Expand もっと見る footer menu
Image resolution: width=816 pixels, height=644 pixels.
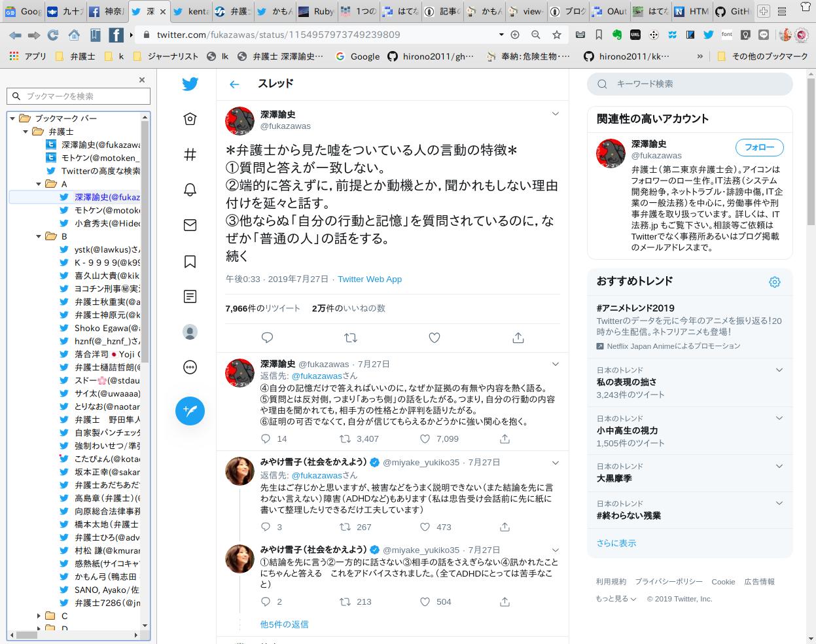click(615, 599)
